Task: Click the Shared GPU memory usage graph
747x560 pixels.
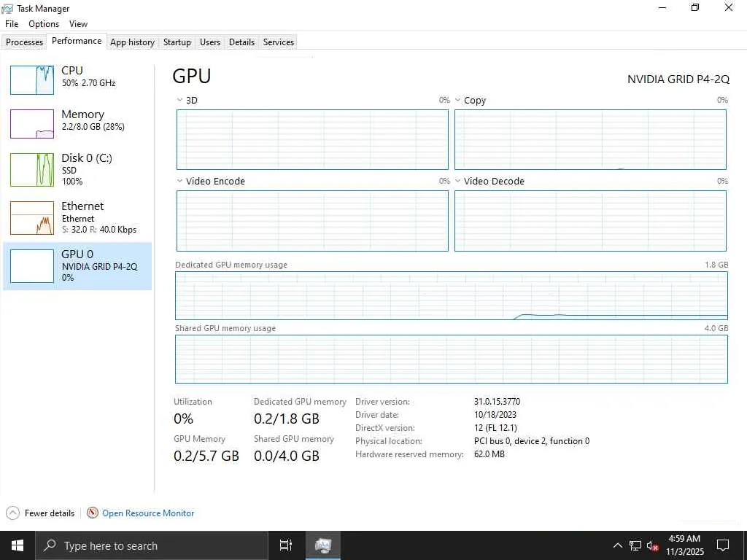Action: [451, 359]
